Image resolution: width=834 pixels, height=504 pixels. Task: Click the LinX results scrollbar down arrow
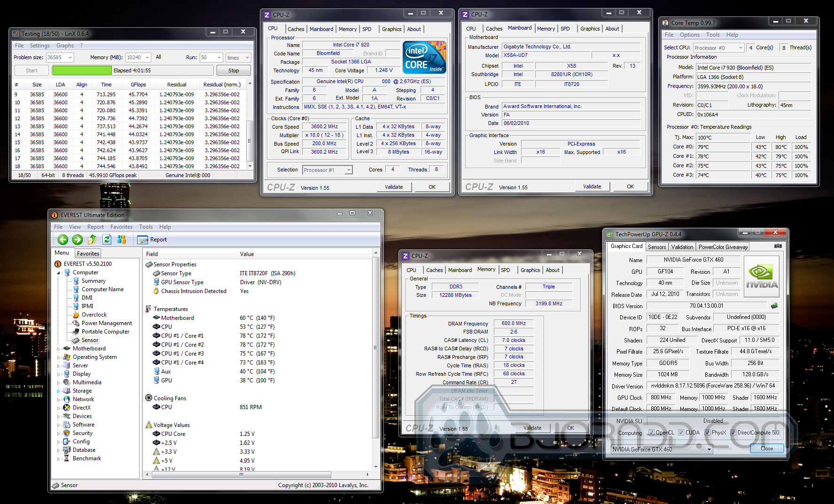[249, 166]
